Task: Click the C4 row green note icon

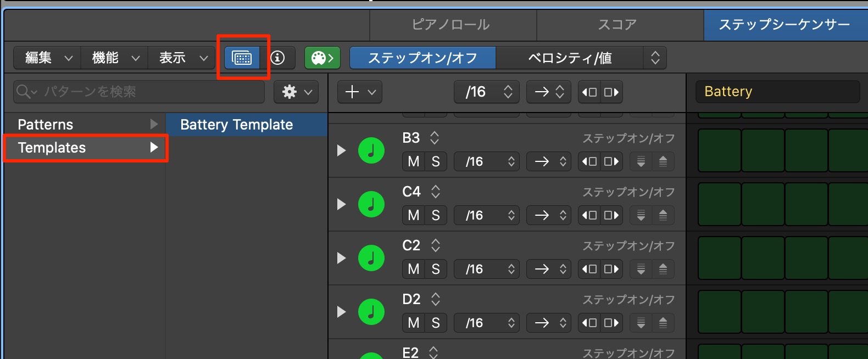Action: (371, 204)
